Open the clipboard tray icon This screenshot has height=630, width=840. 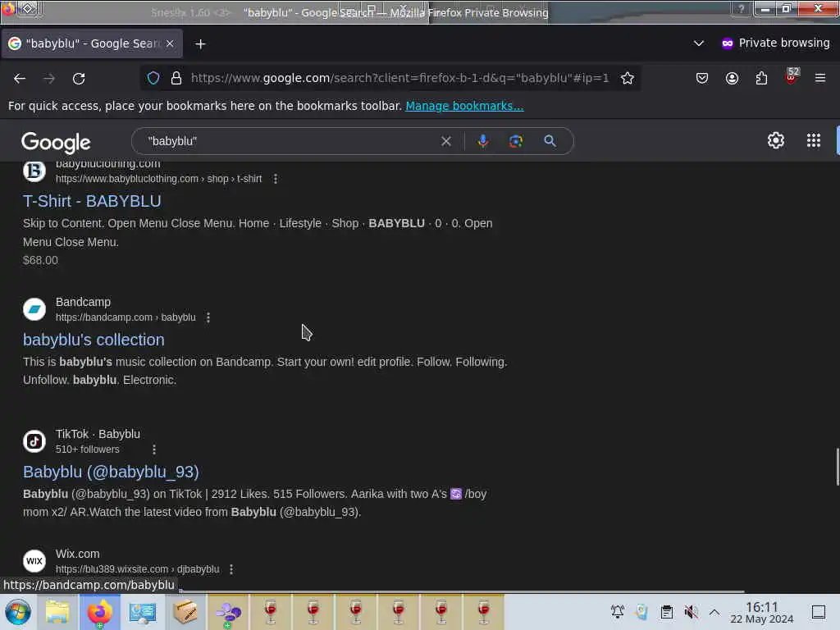(666, 612)
